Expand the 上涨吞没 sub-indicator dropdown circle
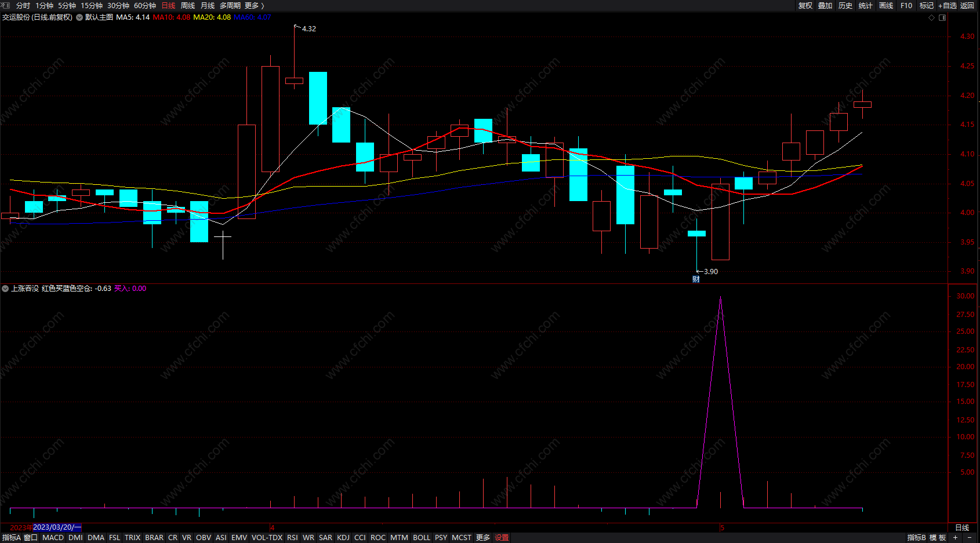The height and width of the screenshot is (543, 980). [5, 289]
